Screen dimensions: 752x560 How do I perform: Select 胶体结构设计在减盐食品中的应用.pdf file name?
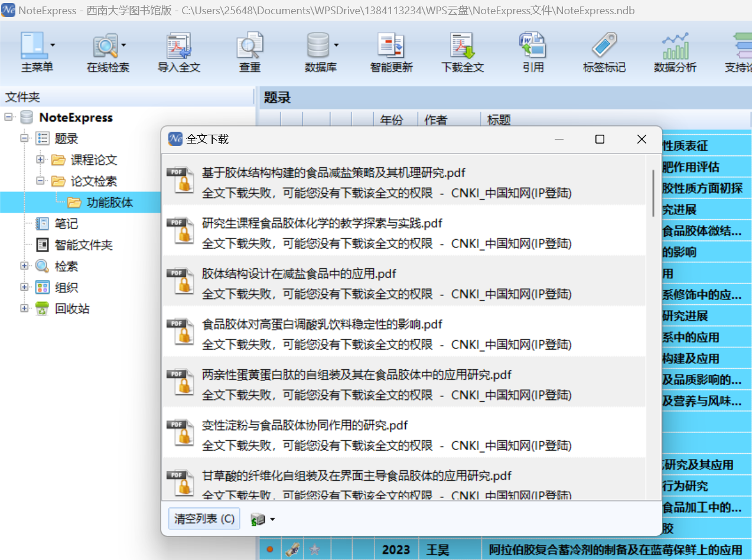299,274
